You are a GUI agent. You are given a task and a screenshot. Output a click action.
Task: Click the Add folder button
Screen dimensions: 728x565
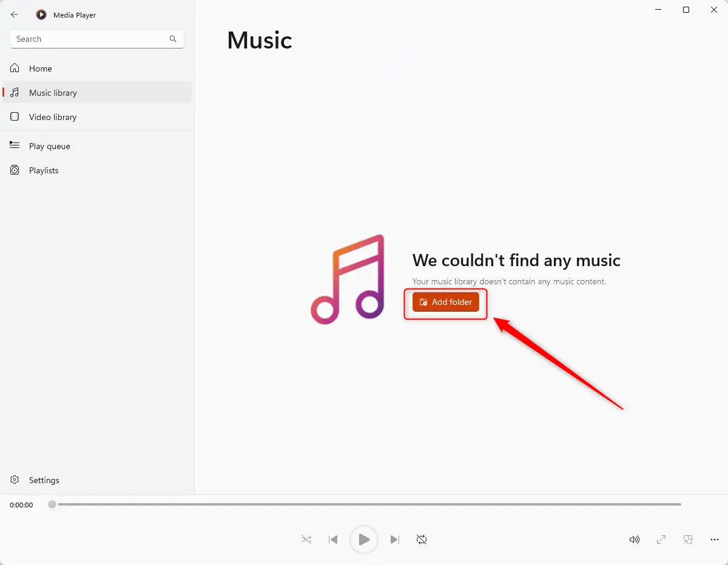click(x=446, y=302)
